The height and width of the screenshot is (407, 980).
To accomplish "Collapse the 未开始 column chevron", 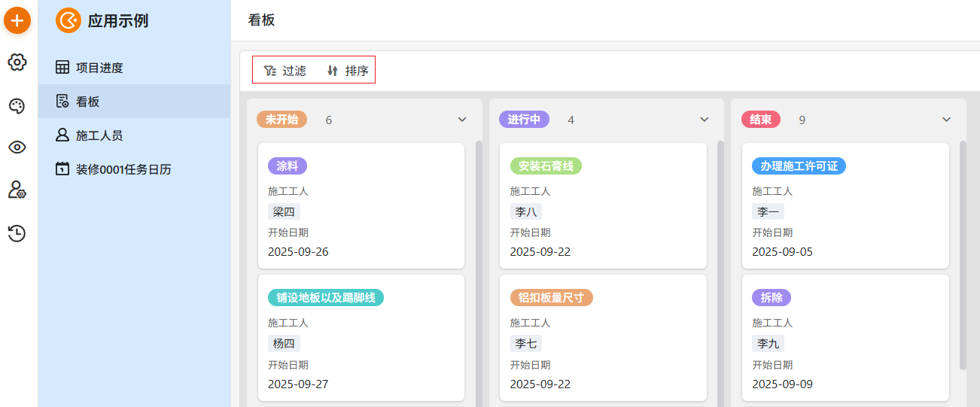I will point(462,120).
